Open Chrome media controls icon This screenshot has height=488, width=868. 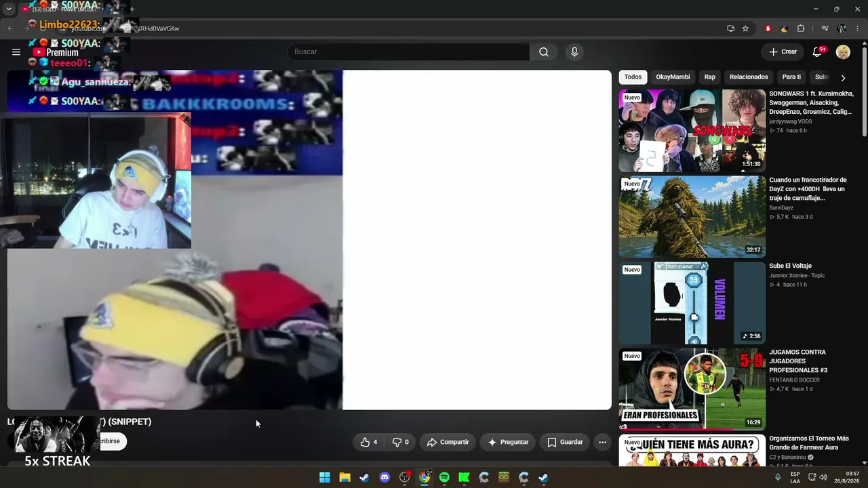[x=825, y=28]
